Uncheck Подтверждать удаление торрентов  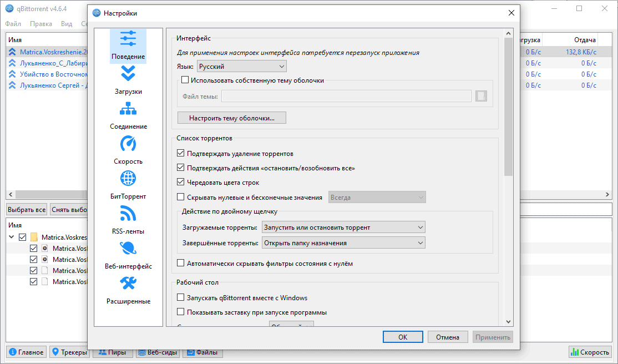180,153
